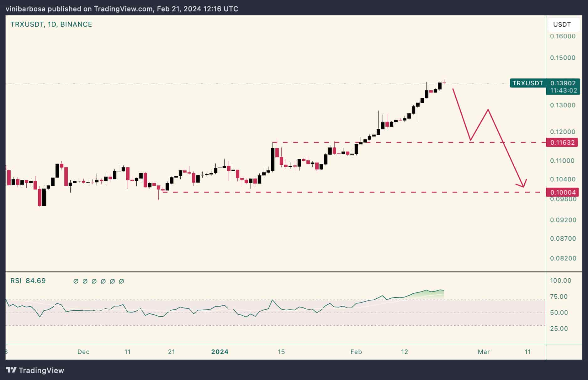Viewport: 588px width, 380px height.
Task: Click the RSI 75.00 scale label
Action: pos(559,297)
